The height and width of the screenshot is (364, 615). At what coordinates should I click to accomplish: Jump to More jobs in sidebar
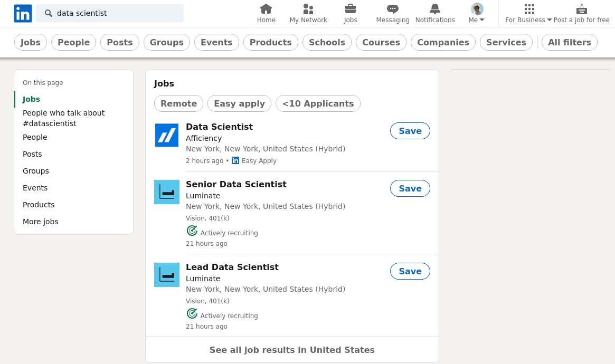pos(41,222)
